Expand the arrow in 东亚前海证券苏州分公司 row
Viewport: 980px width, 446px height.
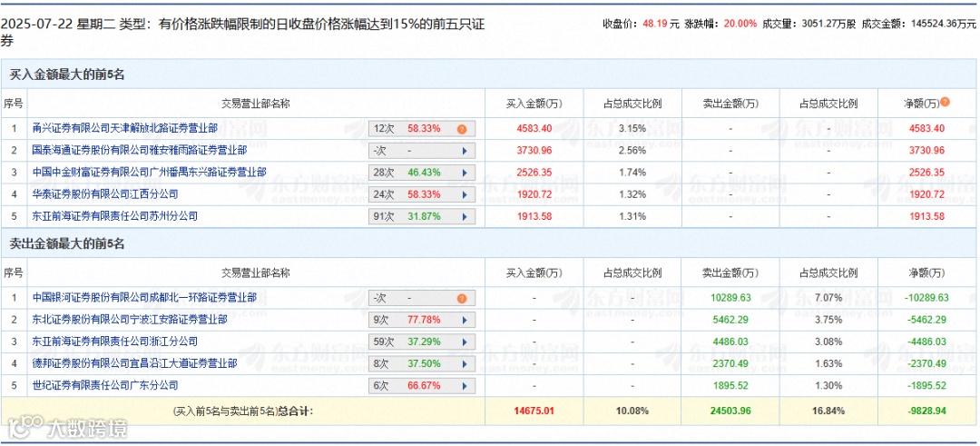465,216
